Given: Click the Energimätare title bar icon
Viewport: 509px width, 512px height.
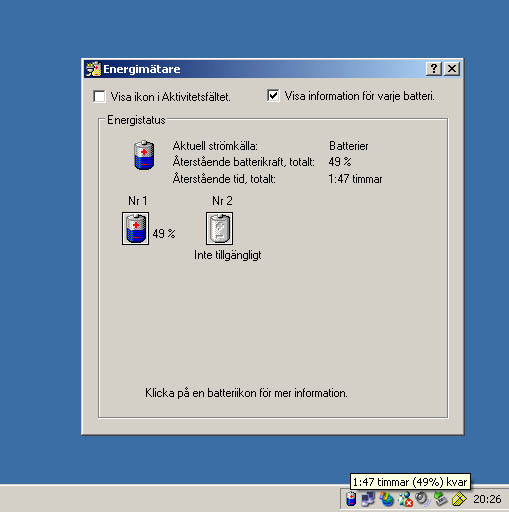Looking at the screenshot, I should (93, 69).
